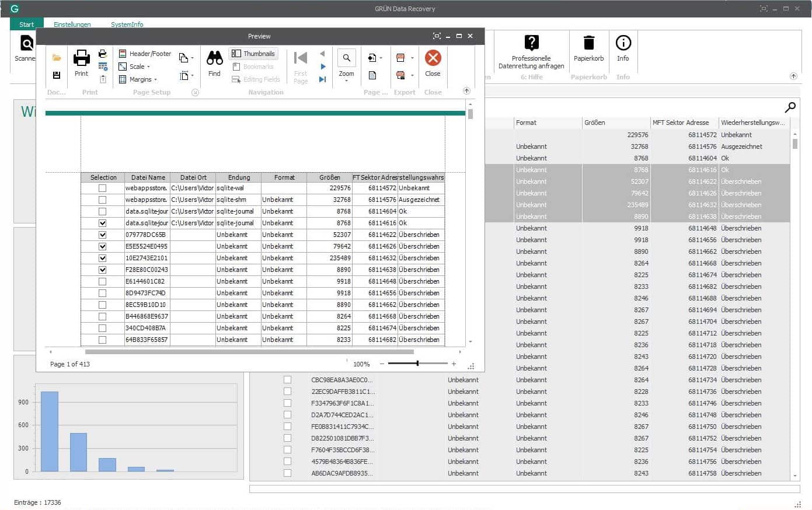Screen dimensions: 812x510
Task: Click the Export to PDF icon
Action: pyautogui.click(x=400, y=58)
